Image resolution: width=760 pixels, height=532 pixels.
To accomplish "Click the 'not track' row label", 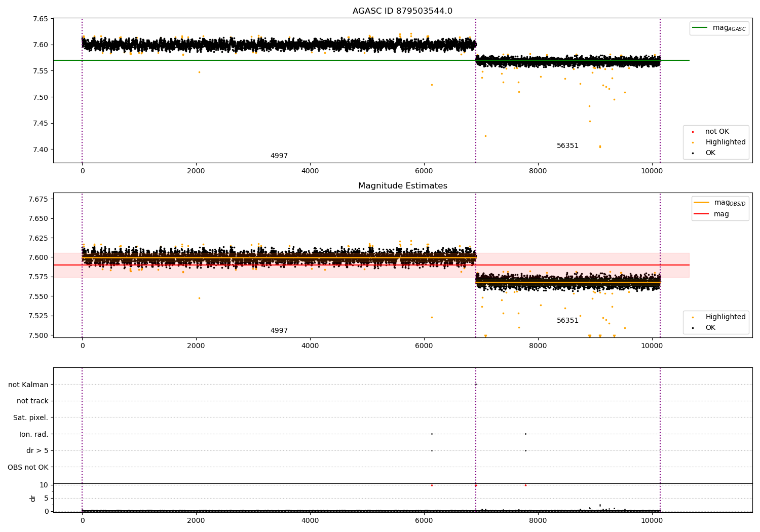I will click(x=32, y=401).
